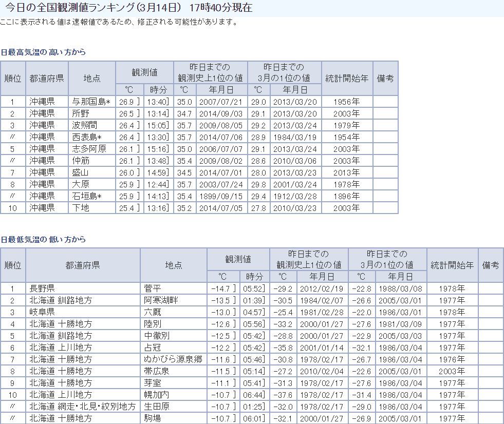Click the 長野県 prefecture cell
Image resolution: width=504 pixels, height=424 pixels.
(x=42, y=288)
